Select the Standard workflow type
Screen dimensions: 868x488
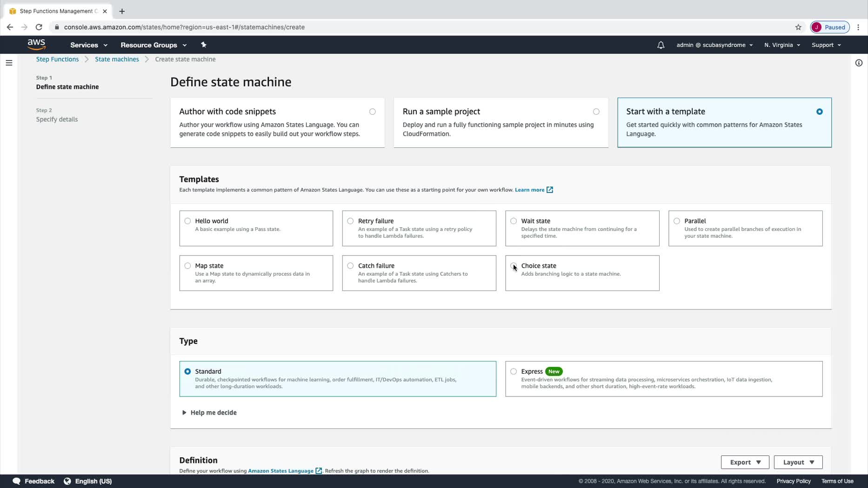(x=338, y=378)
